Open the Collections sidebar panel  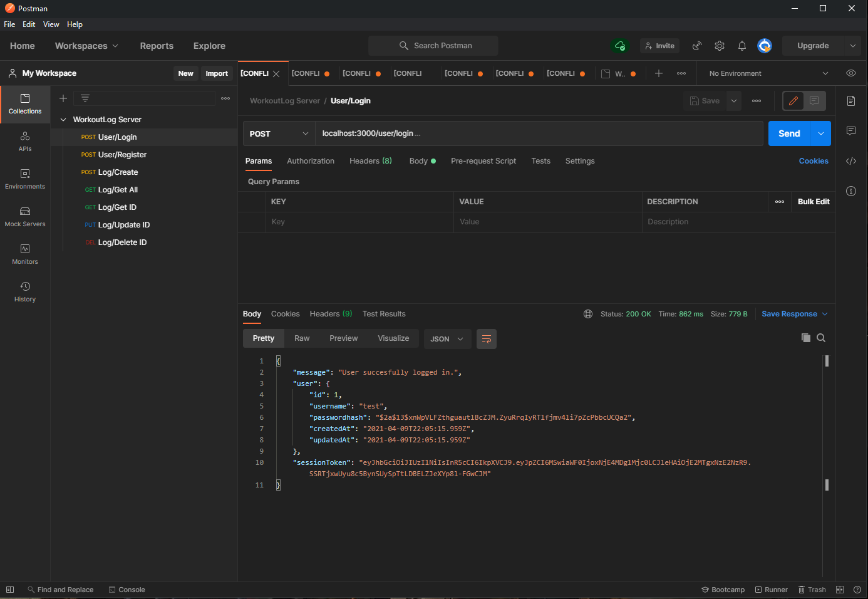coord(25,104)
